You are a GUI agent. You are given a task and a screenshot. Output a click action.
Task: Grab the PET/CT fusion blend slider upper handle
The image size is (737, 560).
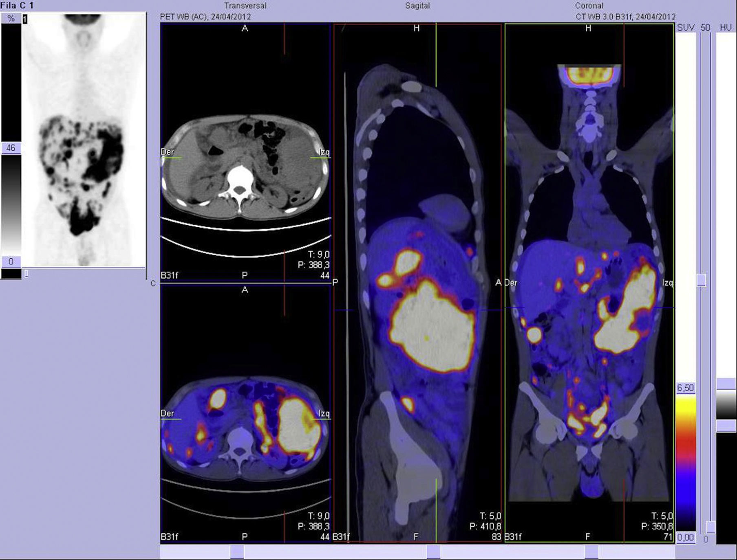pos(701,280)
